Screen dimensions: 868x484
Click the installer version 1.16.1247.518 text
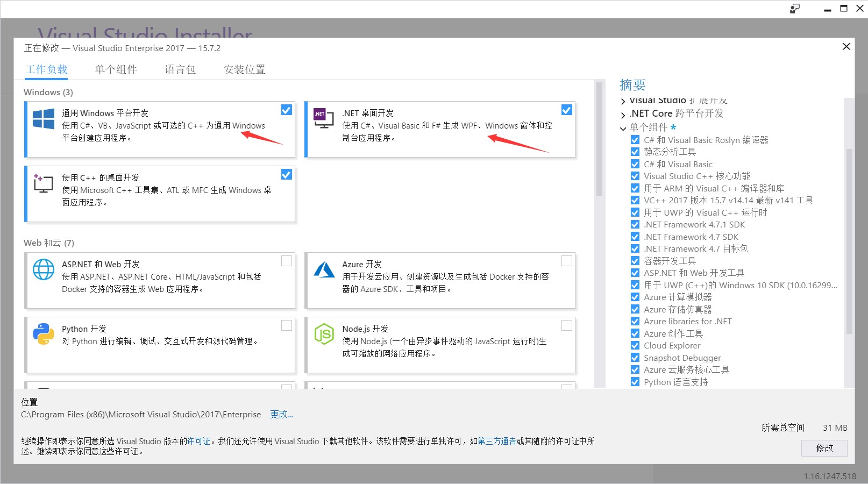pos(830,476)
